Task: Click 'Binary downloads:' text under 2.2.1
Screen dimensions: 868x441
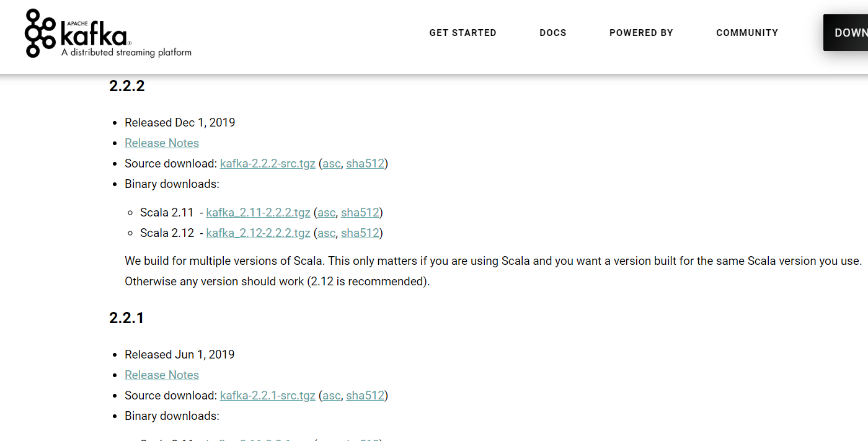Action: pyautogui.click(x=172, y=416)
